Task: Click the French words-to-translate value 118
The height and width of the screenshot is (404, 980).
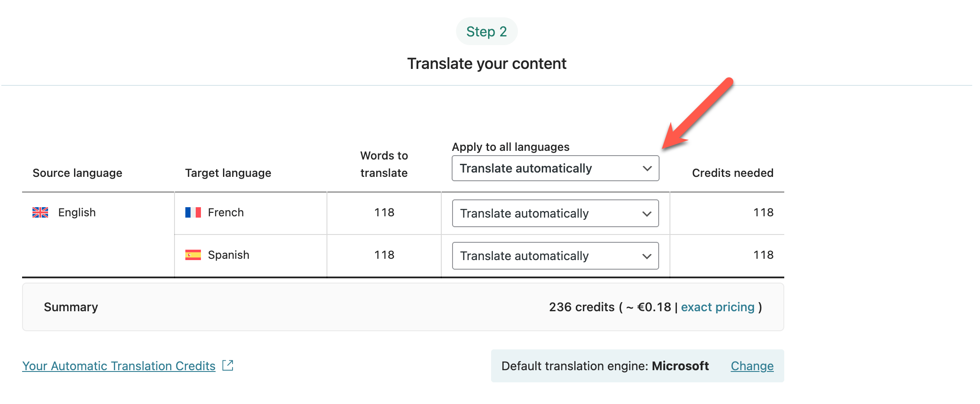Action: coord(385,212)
